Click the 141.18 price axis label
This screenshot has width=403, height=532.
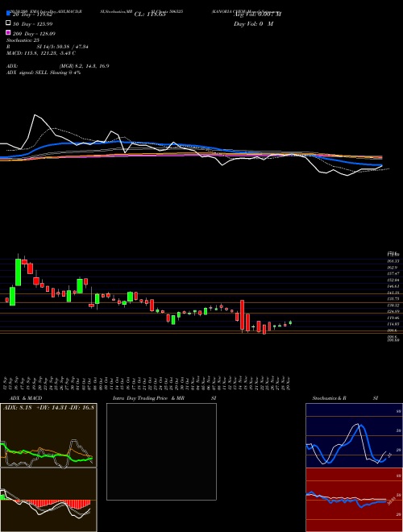(x=394, y=293)
